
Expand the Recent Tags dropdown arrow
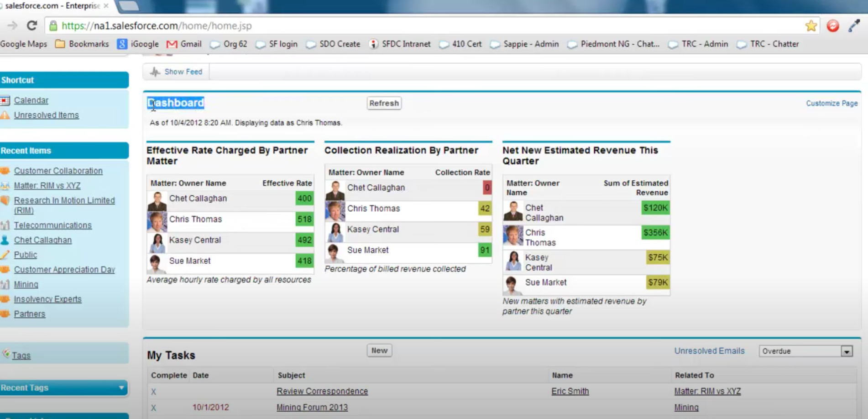121,388
